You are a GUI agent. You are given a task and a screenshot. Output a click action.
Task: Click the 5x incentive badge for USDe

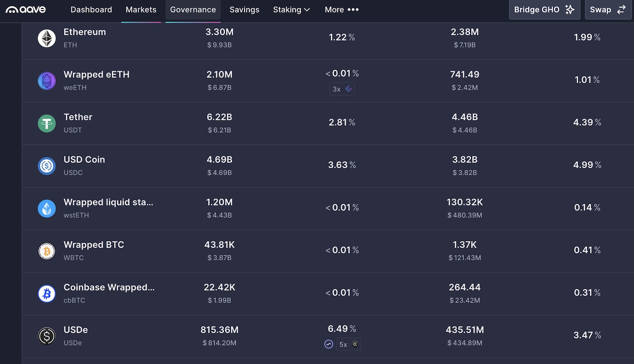tap(349, 344)
